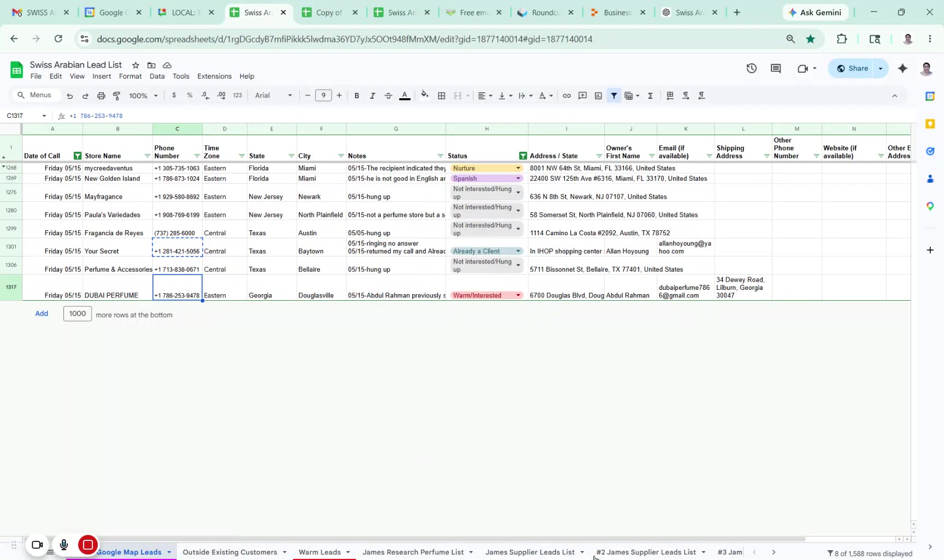The width and height of the screenshot is (944, 560).
Task: Insert a link
Action: point(567,96)
